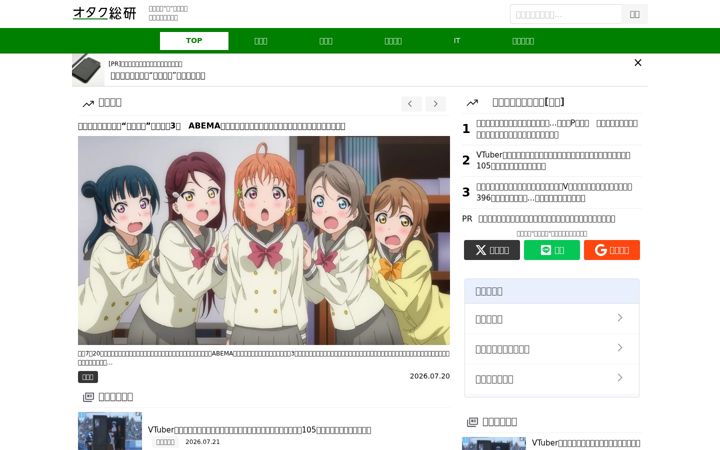Go to next featured article arrow

point(435,104)
